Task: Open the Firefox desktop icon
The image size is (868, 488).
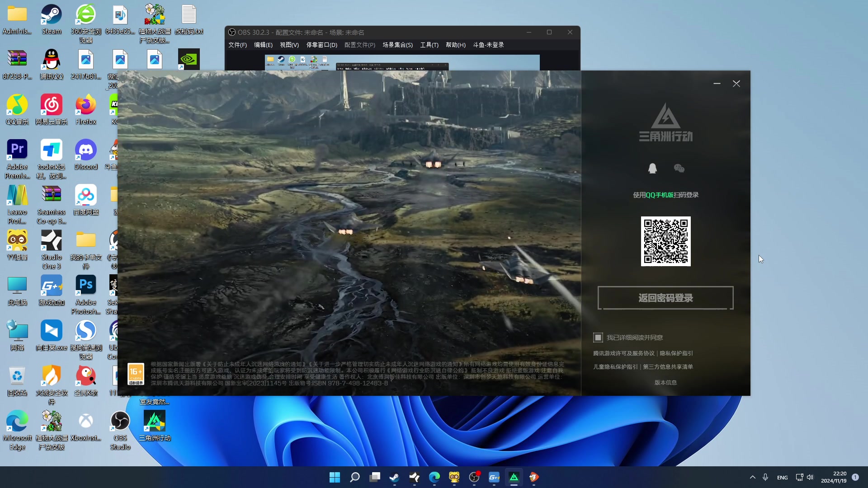Action: (86, 110)
